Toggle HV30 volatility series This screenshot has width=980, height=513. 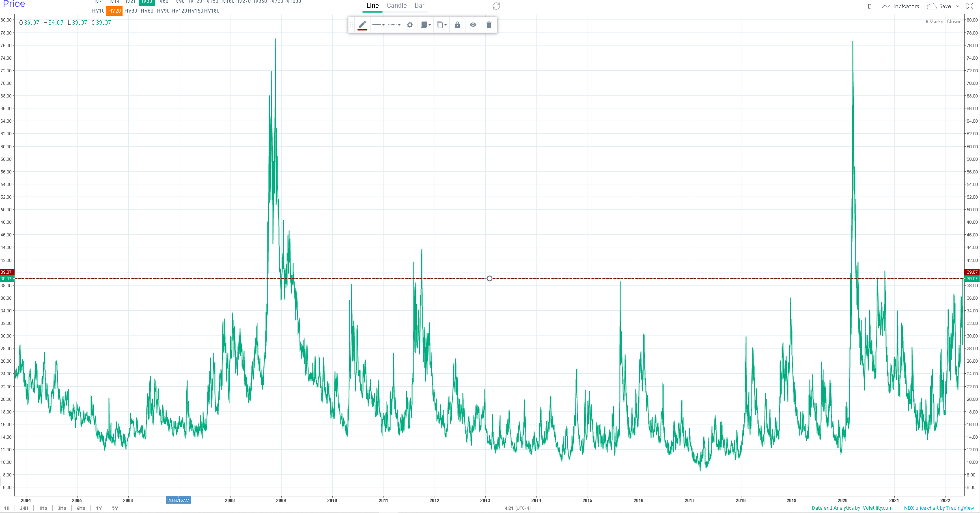(131, 11)
